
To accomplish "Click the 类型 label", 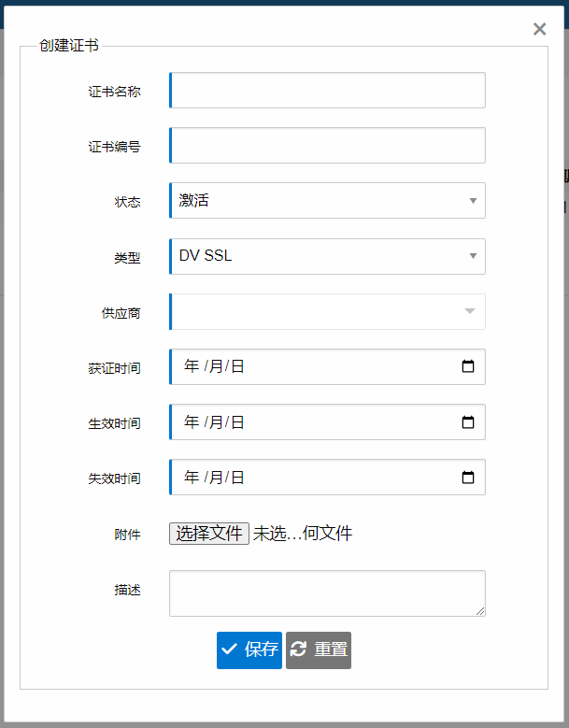I will pos(127,258).
